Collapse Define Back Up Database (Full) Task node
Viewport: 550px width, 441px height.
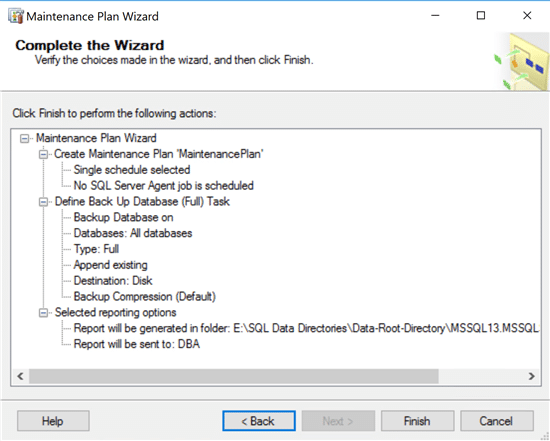tap(43, 202)
